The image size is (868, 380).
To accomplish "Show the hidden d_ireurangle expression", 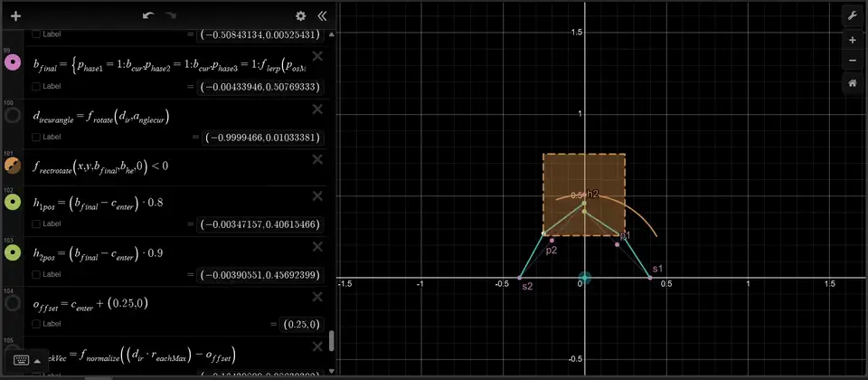I will click(x=13, y=115).
